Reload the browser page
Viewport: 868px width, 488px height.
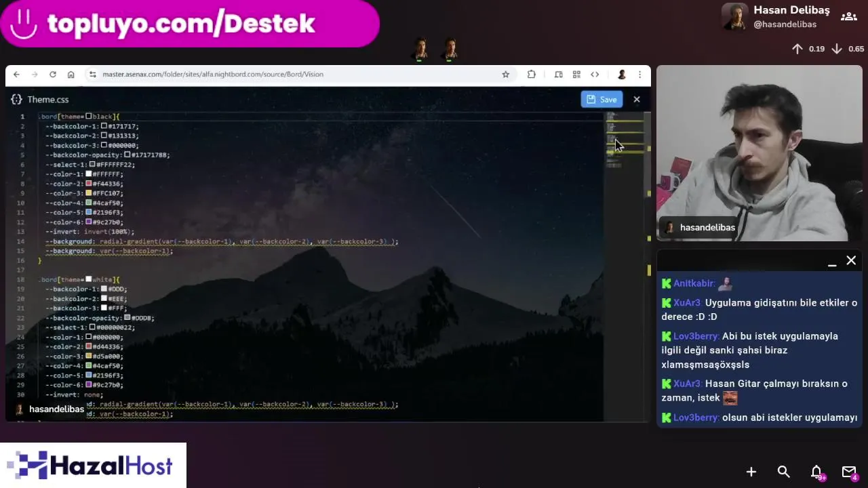53,75
